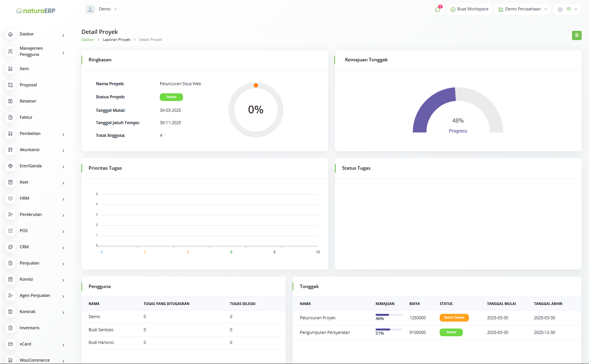The image size is (589, 364).
Task: Click the 48% milestone progress gauge
Action: (x=458, y=110)
